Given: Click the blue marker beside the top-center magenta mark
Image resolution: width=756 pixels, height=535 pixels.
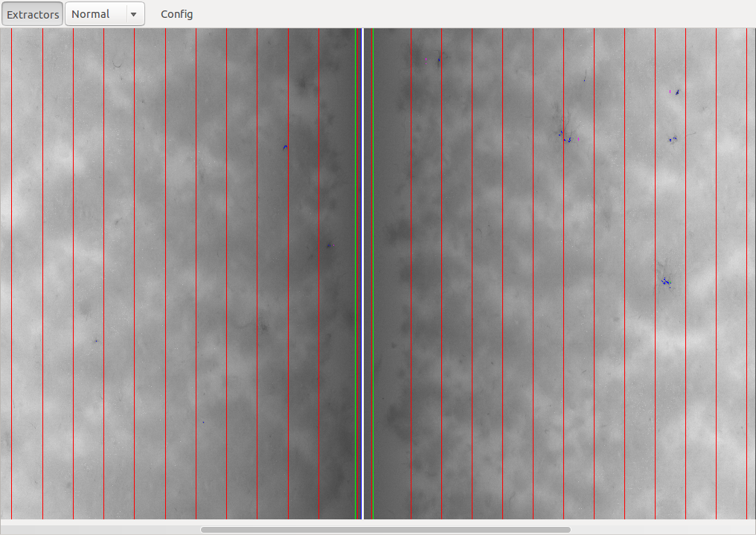Looking at the screenshot, I should click(x=439, y=60).
